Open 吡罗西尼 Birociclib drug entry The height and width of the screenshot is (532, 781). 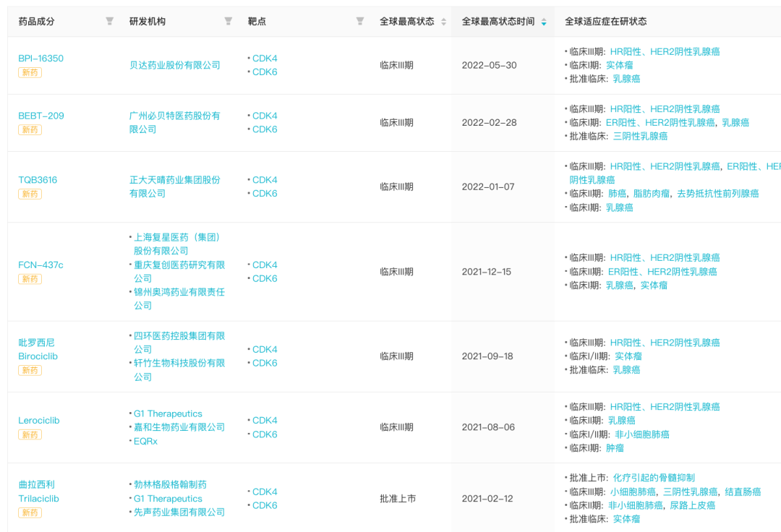[38, 349]
